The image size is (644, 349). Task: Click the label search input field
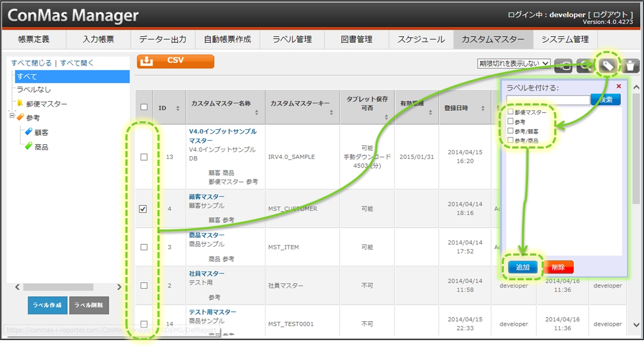547,100
